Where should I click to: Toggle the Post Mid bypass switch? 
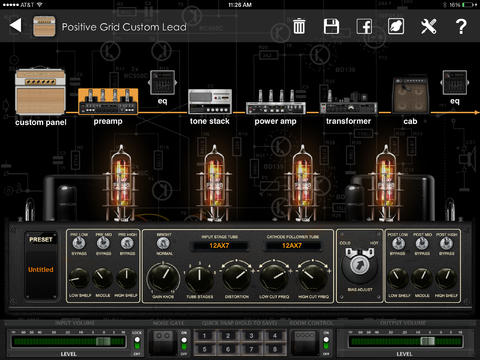[422, 244]
